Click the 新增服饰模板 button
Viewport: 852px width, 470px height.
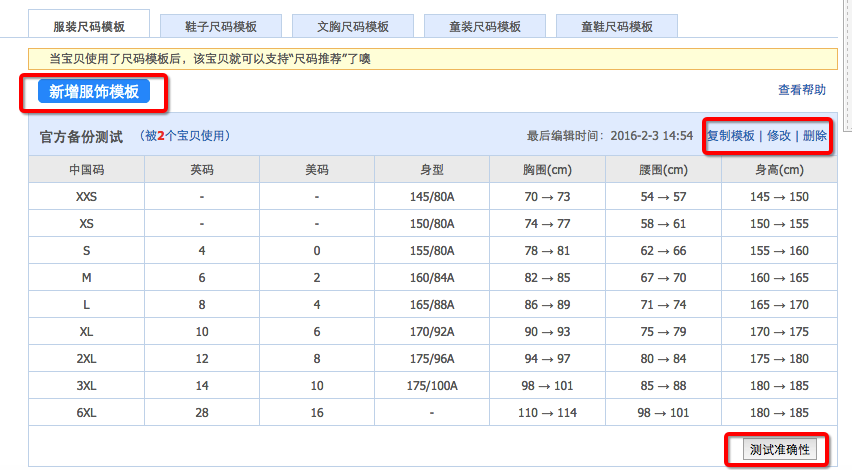[x=93, y=91]
